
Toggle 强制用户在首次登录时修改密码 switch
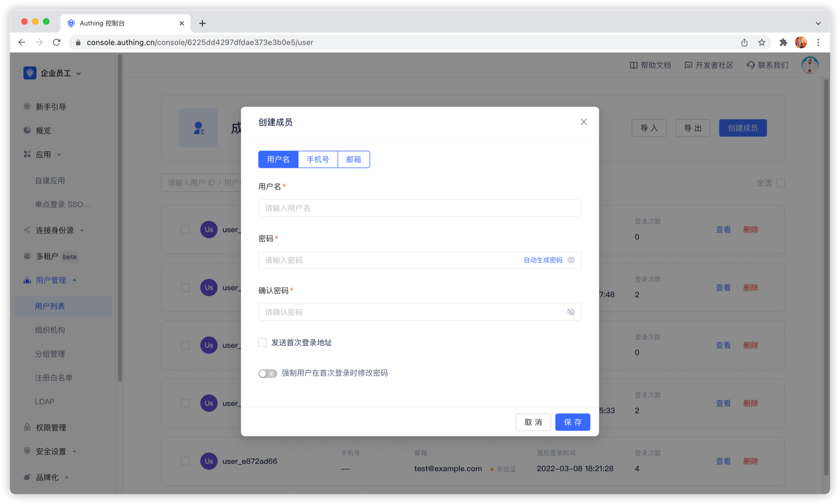tap(267, 373)
